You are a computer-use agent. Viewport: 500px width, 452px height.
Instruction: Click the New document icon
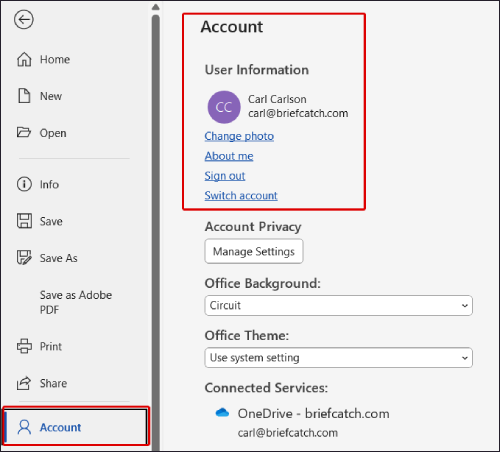point(24,96)
